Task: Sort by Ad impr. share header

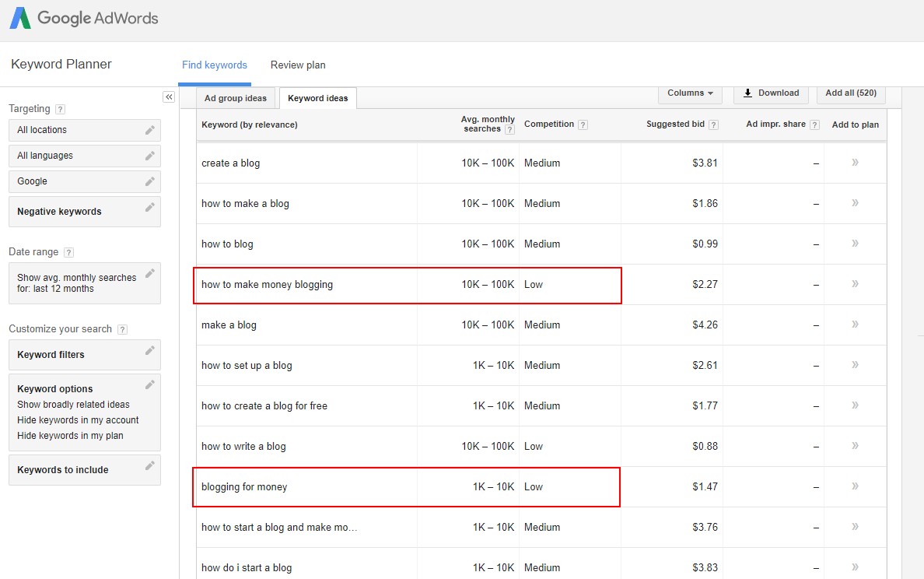Action: (775, 125)
